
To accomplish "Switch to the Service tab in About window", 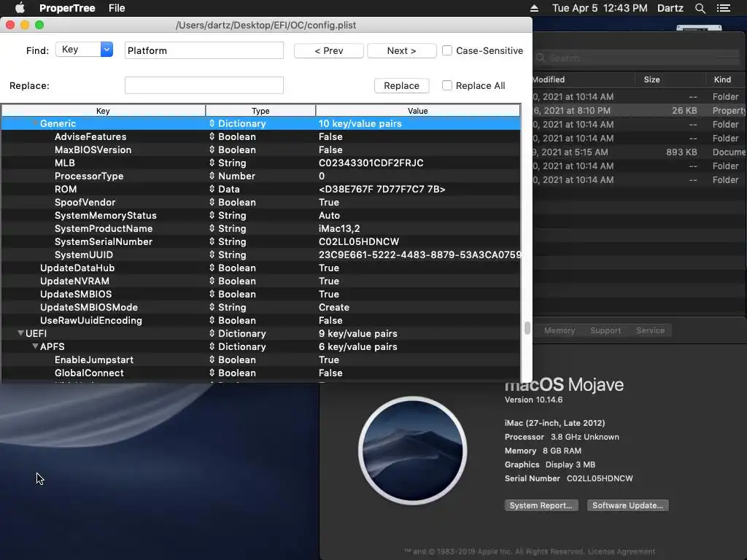I will tap(650, 330).
